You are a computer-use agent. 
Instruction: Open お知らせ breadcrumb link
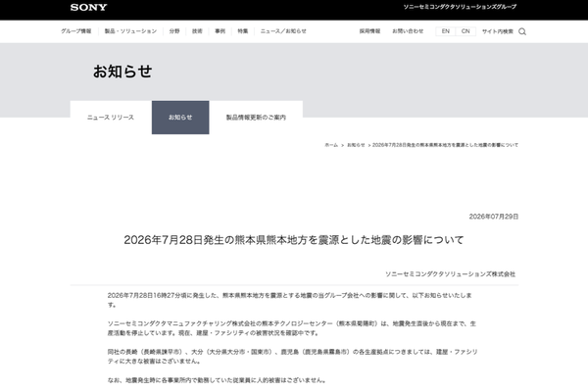tap(356, 145)
